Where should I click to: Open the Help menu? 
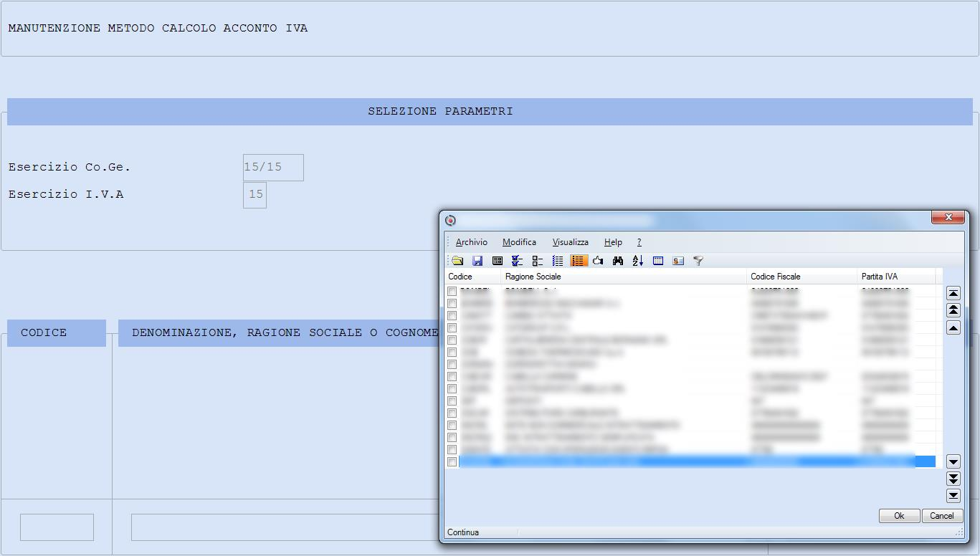pos(613,242)
